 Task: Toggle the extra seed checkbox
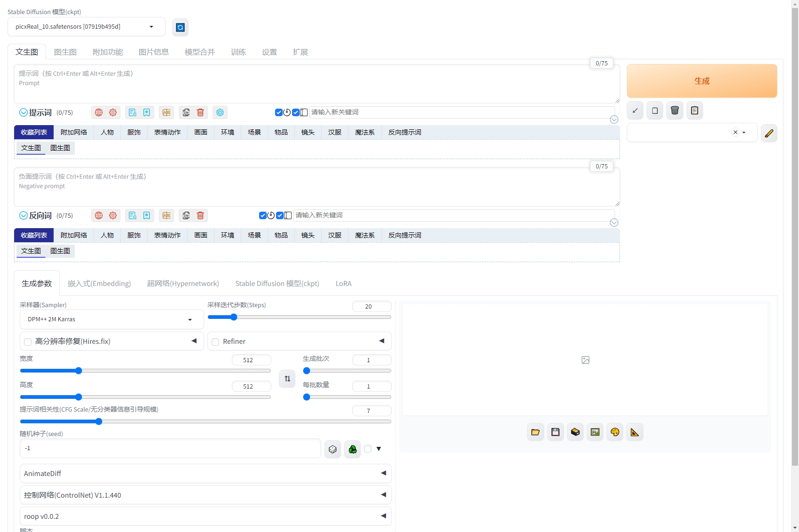coord(368,449)
